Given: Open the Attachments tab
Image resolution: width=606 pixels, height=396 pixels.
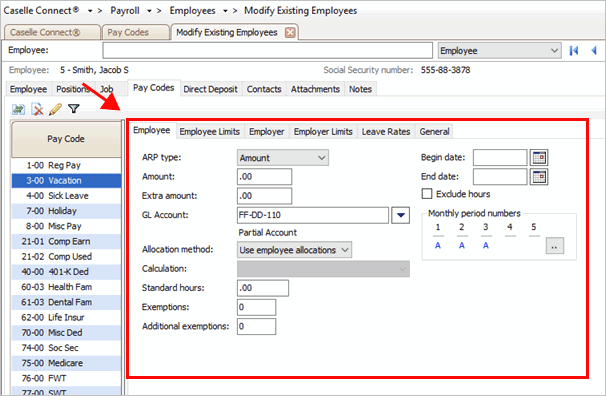Looking at the screenshot, I should coord(315,89).
